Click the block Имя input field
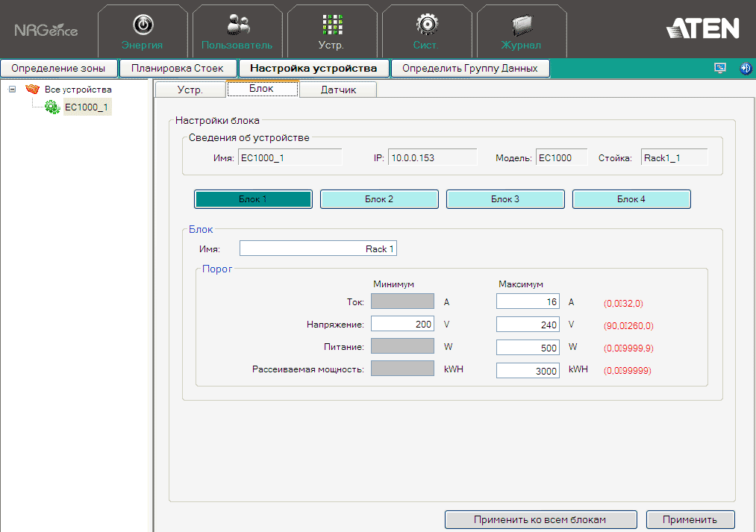 (x=318, y=248)
